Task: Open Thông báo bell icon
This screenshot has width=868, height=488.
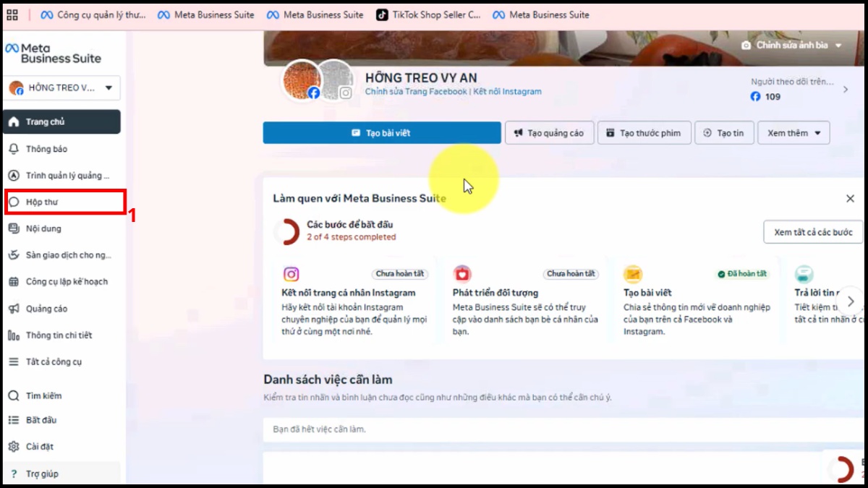Action: coord(13,148)
